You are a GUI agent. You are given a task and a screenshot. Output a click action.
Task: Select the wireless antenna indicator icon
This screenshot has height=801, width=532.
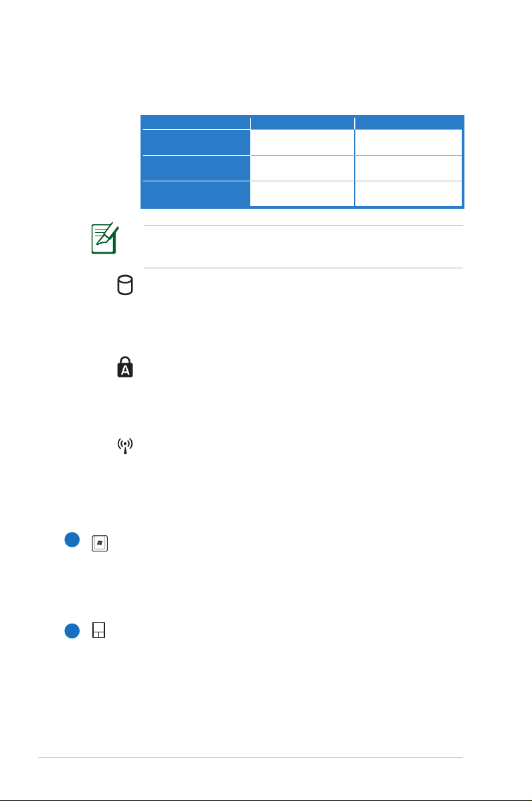coord(125,446)
